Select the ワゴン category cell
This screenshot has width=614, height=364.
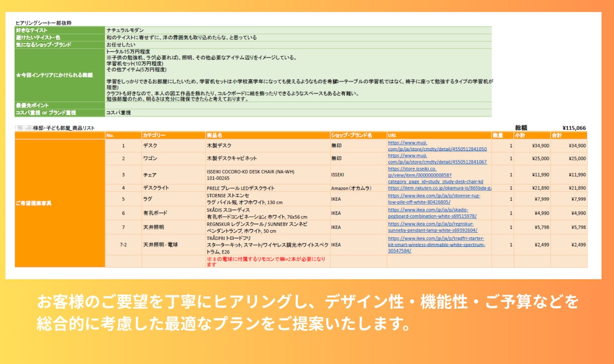click(x=174, y=159)
